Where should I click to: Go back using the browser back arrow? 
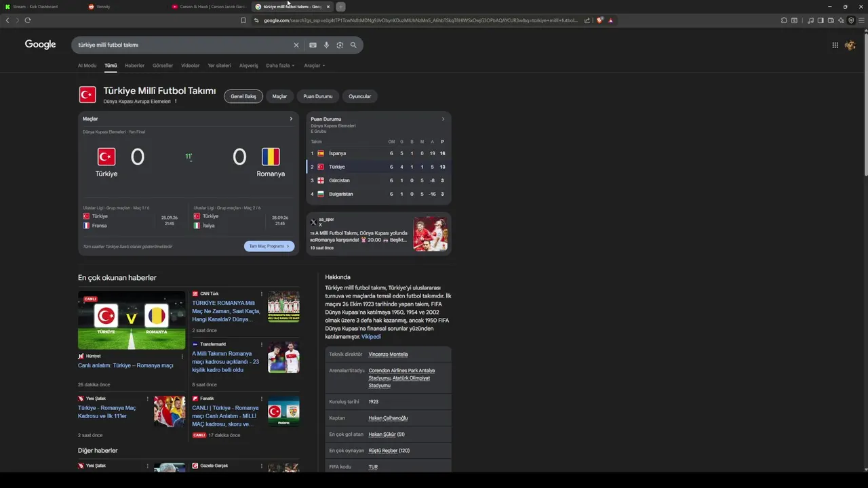pos(7,20)
